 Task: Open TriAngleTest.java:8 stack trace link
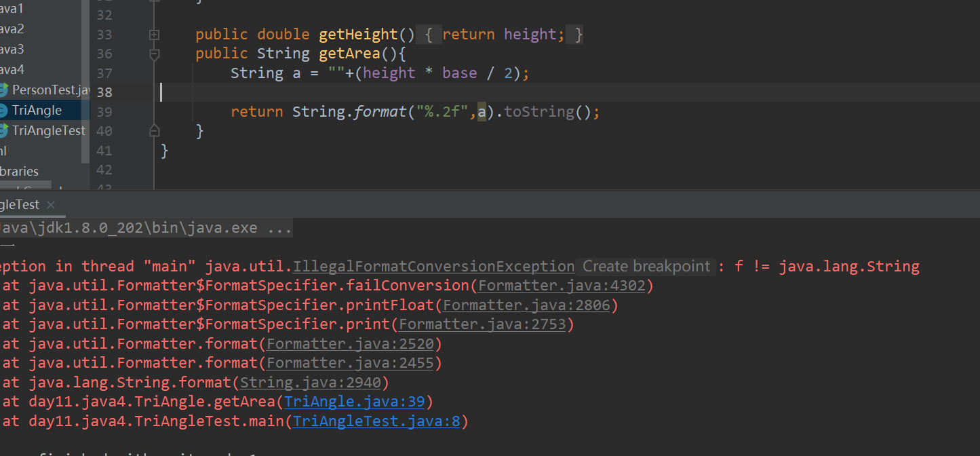[376, 421]
